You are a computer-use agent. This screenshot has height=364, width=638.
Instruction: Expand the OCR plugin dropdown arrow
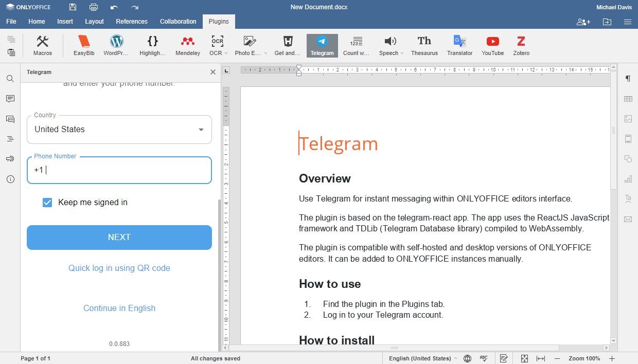pyautogui.click(x=226, y=53)
